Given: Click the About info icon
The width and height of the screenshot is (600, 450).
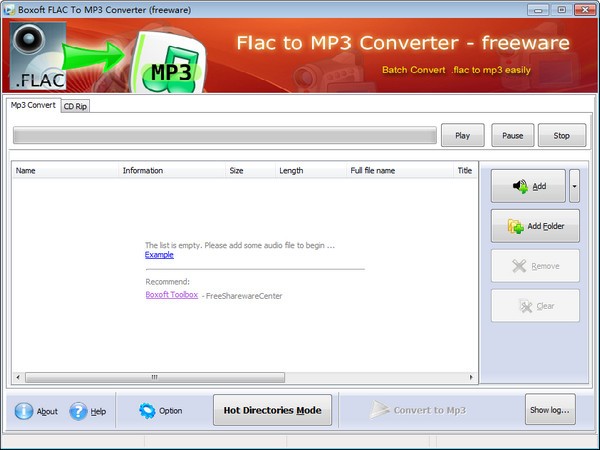Looking at the screenshot, I should (23, 411).
